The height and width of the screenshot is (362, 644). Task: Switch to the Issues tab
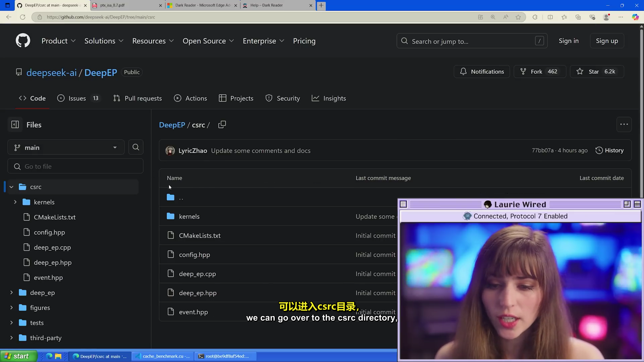tap(79, 98)
